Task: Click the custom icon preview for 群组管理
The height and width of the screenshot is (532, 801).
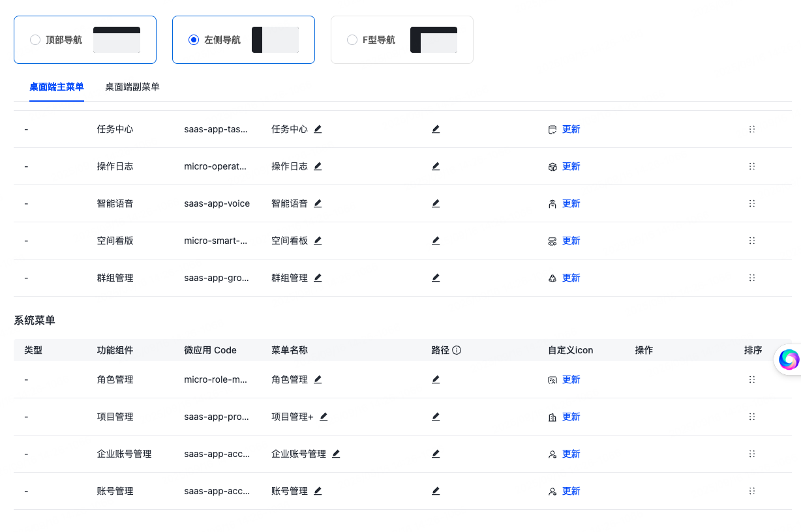Action: (552, 278)
